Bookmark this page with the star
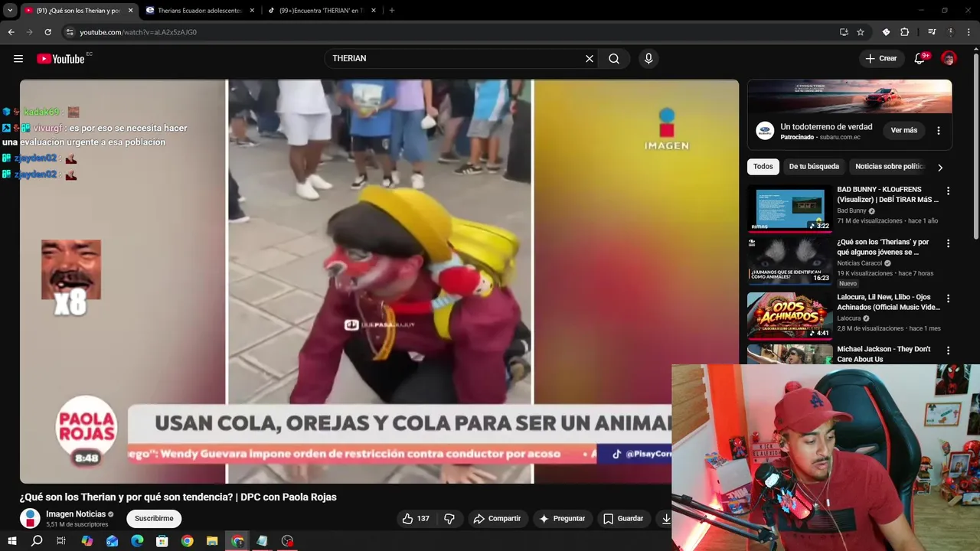 861,32
